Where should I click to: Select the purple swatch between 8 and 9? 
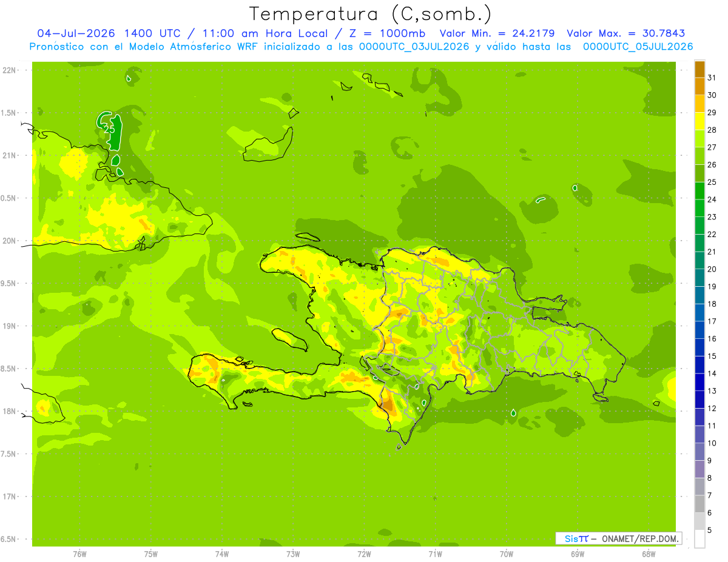click(699, 469)
